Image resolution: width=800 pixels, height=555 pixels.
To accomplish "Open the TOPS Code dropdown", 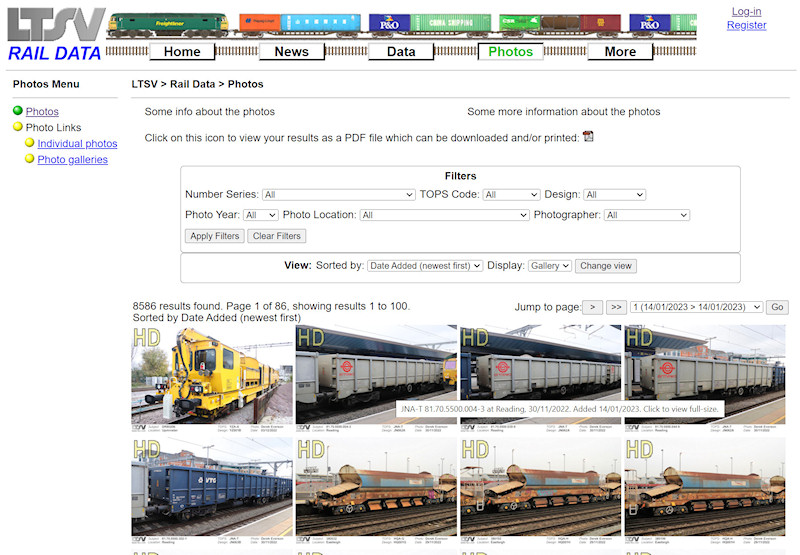I will (x=512, y=195).
